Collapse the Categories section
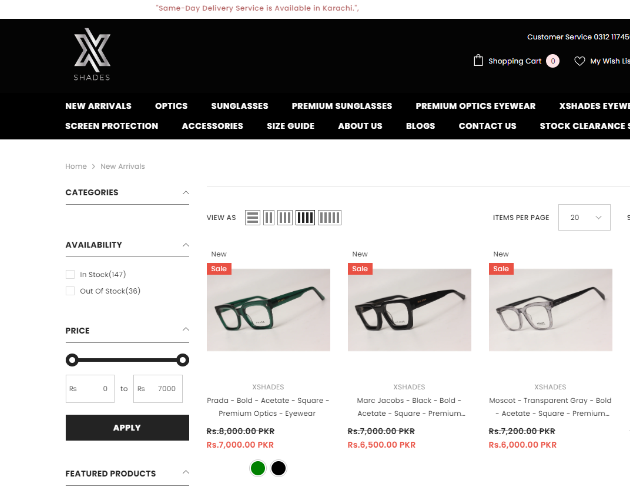 tap(186, 193)
